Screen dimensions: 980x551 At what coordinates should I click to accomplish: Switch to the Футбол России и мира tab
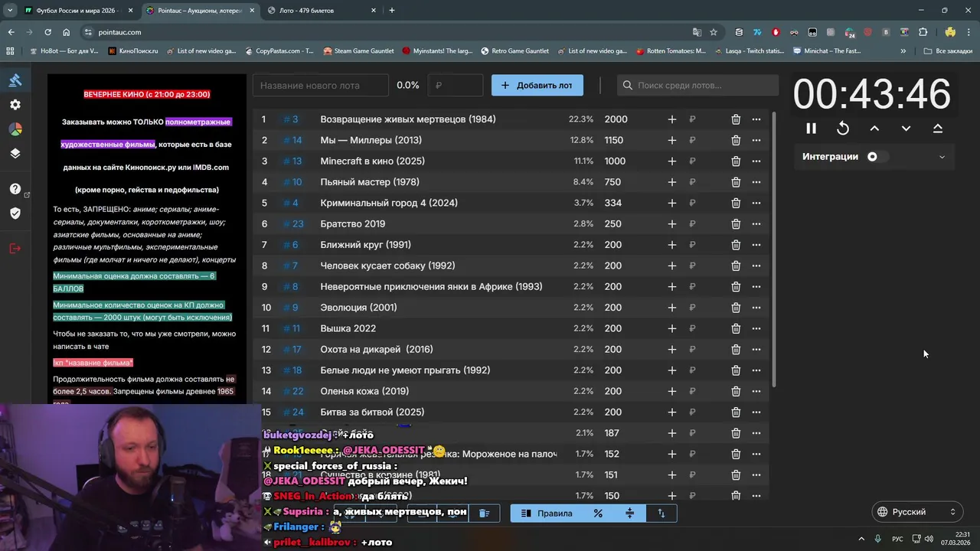[x=78, y=11]
